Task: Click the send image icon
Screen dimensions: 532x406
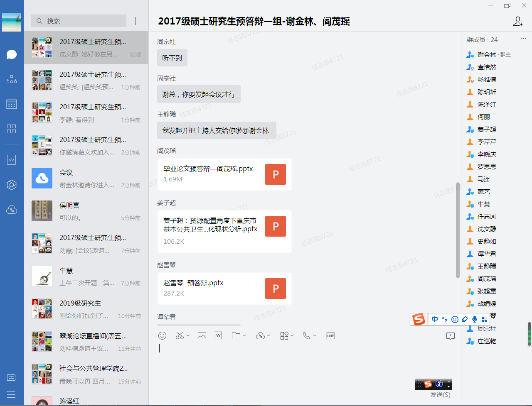Action: point(202,336)
